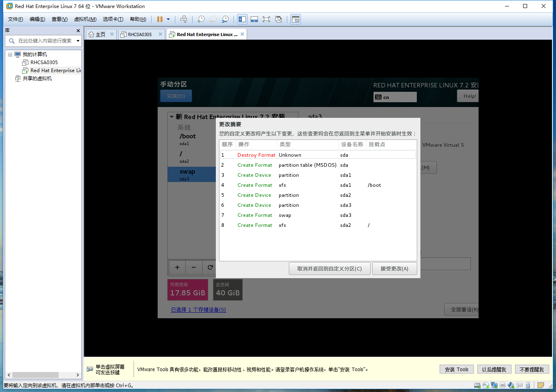
Task: Click the cn keyboard layout indicator
Action: point(395,97)
